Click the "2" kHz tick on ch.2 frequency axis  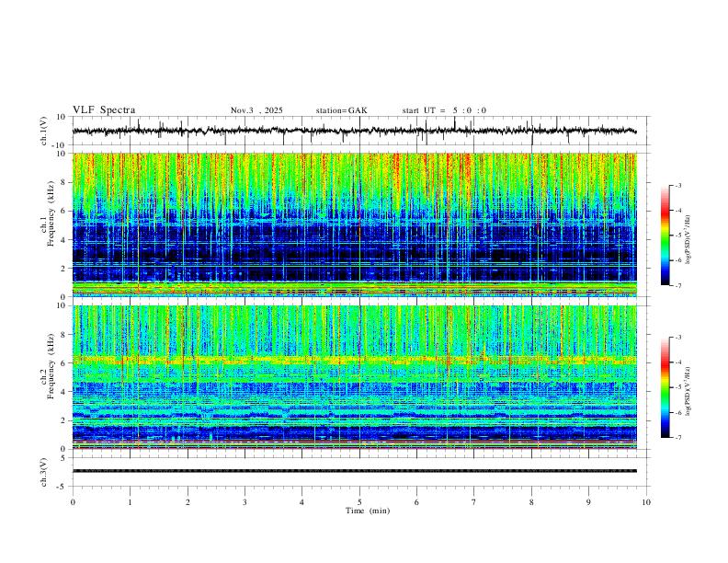(63, 420)
